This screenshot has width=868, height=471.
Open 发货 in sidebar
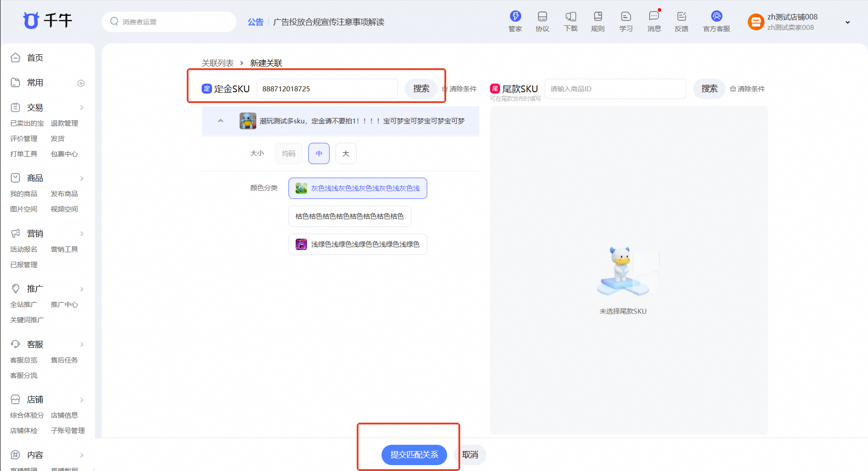point(57,139)
